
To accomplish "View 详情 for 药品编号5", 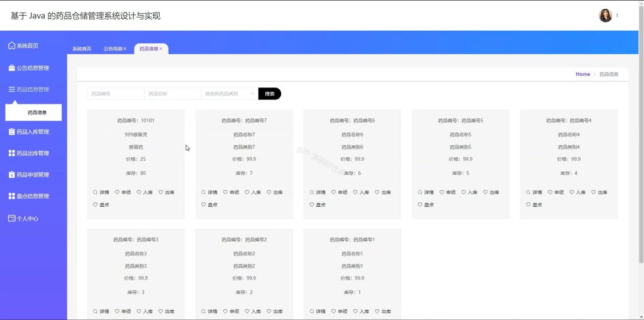I will click(426, 192).
